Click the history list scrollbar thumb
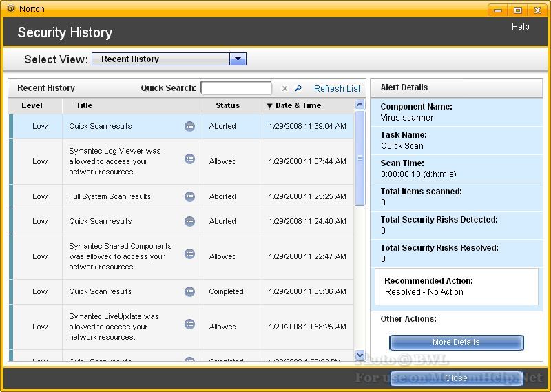The image size is (551, 392). [360, 158]
